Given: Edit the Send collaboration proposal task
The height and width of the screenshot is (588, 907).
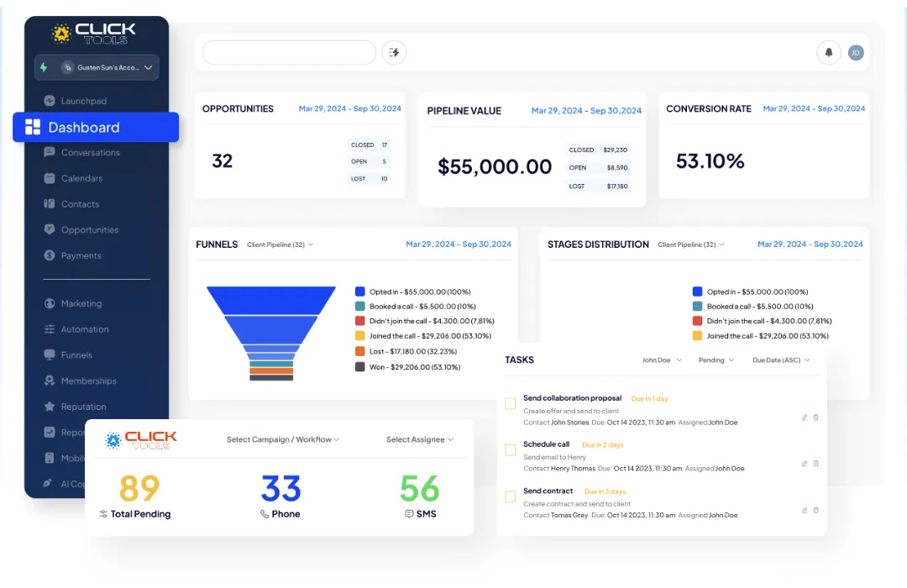Looking at the screenshot, I should point(804,417).
